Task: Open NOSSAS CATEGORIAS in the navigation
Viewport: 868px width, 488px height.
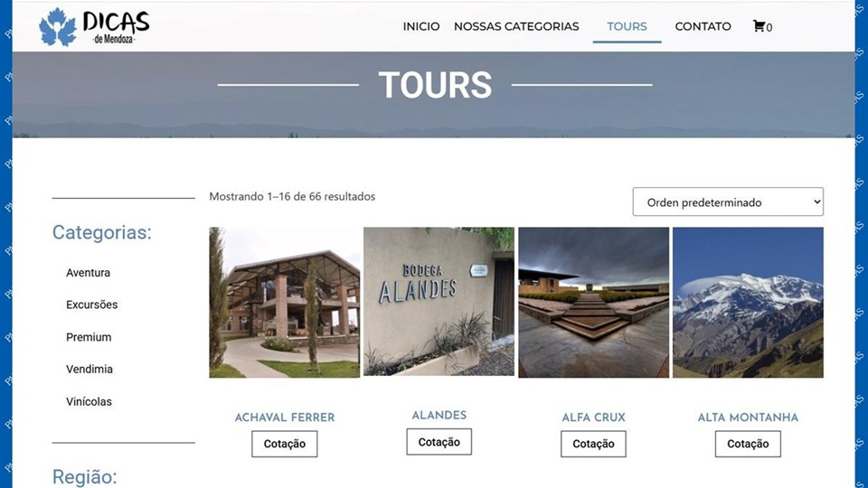Action: [x=516, y=26]
